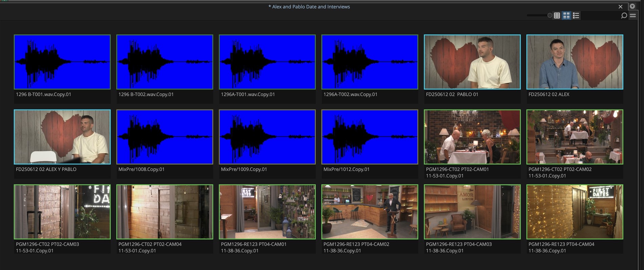Select the 1296A-T002.wav.Copy.01 waveform thumbnail
Screen dimensions: 644x270
[x=370, y=62]
